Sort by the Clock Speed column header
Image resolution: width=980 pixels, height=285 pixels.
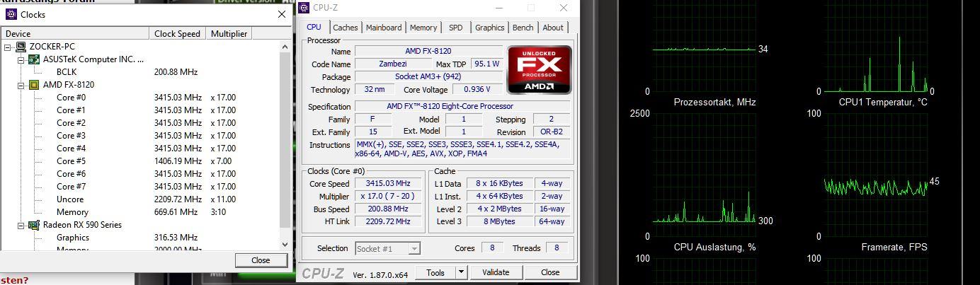click(x=178, y=33)
